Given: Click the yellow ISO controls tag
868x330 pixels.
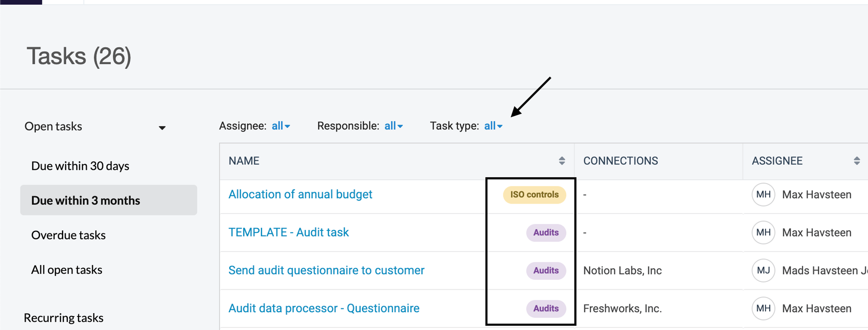Looking at the screenshot, I should (x=535, y=194).
